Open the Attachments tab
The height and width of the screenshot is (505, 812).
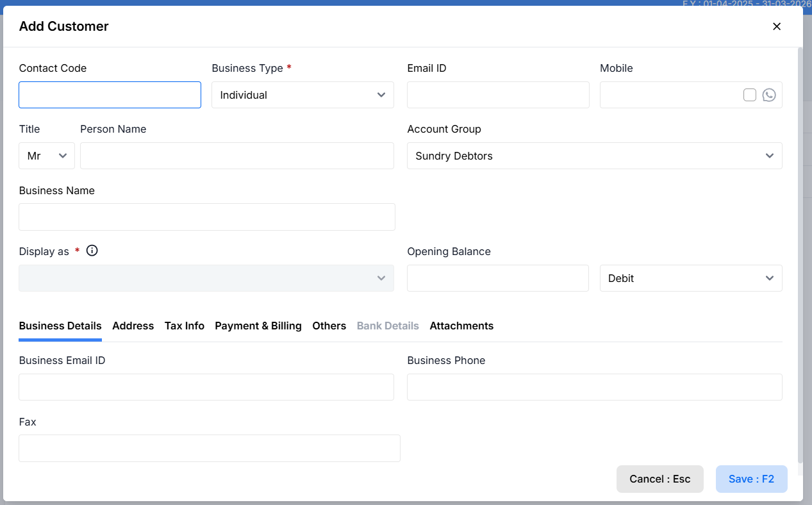461,326
